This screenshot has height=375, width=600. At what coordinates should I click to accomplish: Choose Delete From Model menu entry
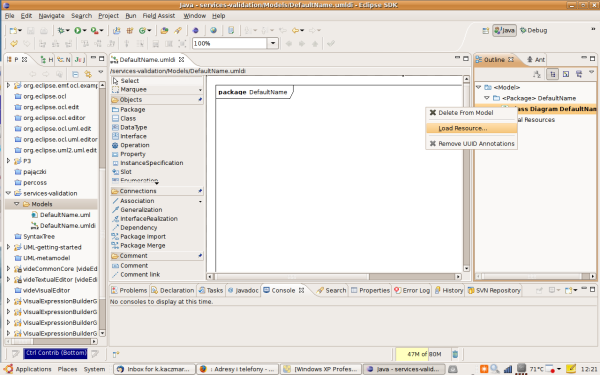471,112
